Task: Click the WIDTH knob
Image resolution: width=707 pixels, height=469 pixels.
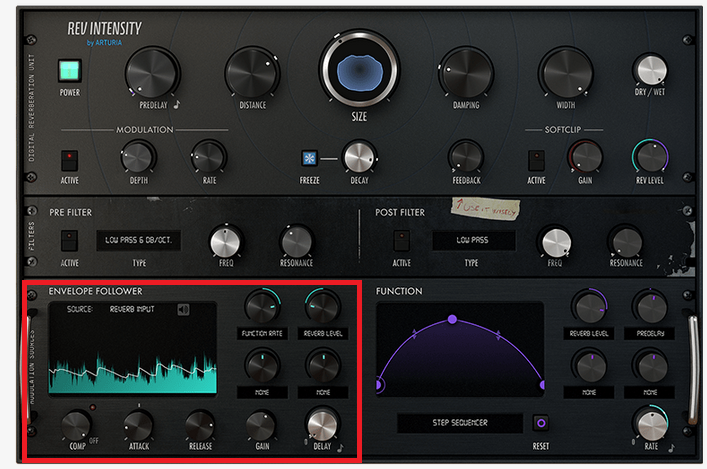Action: pyautogui.click(x=566, y=73)
